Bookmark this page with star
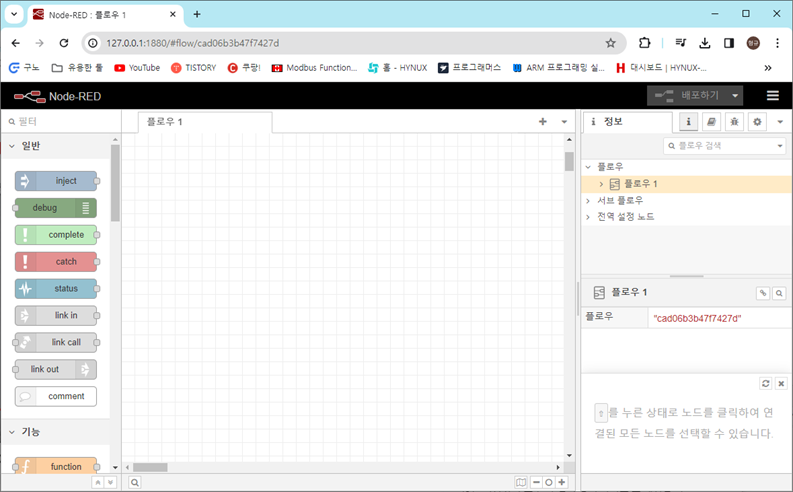This screenshot has width=793, height=492. pyautogui.click(x=610, y=43)
